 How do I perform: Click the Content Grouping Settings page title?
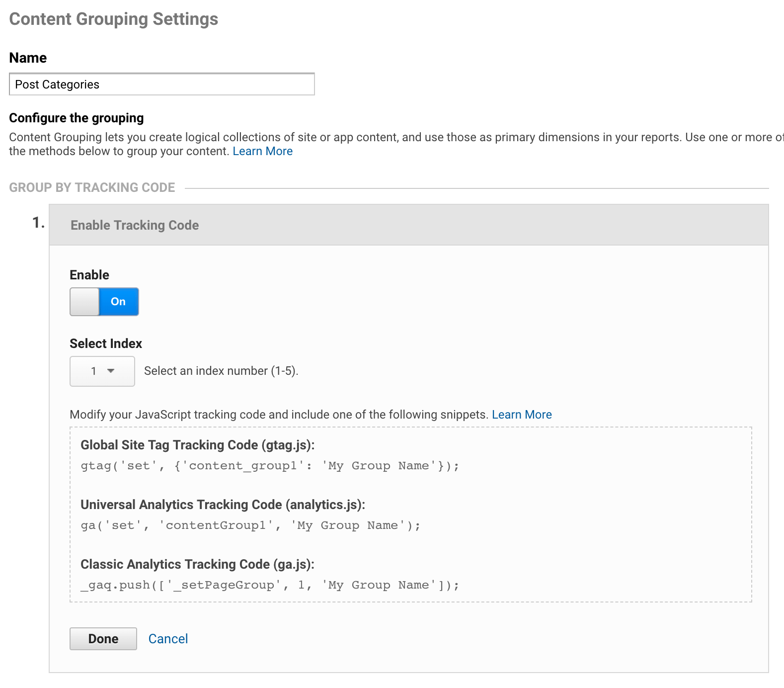(114, 19)
